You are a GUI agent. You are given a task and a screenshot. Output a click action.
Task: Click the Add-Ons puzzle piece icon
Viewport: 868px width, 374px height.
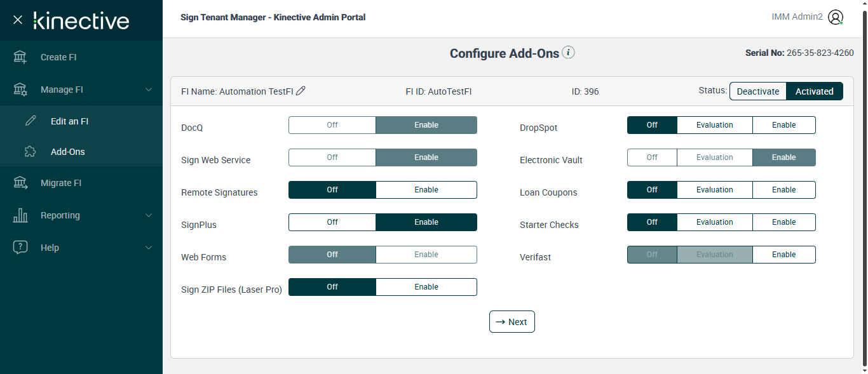31,152
